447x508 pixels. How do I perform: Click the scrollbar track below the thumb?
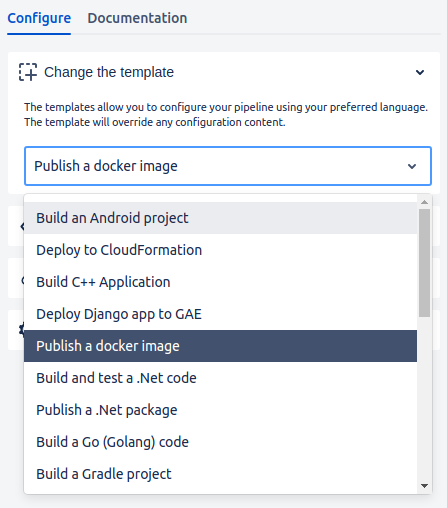[x=424, y=399]
